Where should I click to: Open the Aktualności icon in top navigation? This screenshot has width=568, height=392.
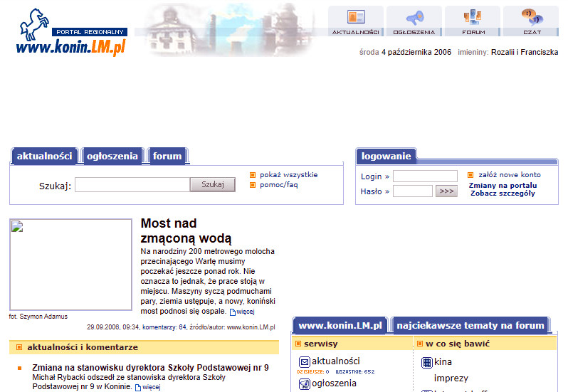tap(355, 18)
